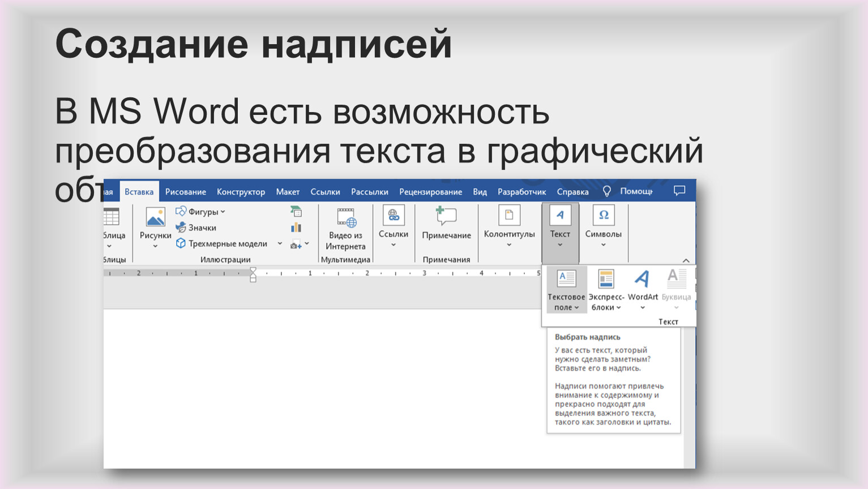Open the Экспресс-блоки dropdown
The width and height of the screenshot is (868, 489).
click(606, 290)
